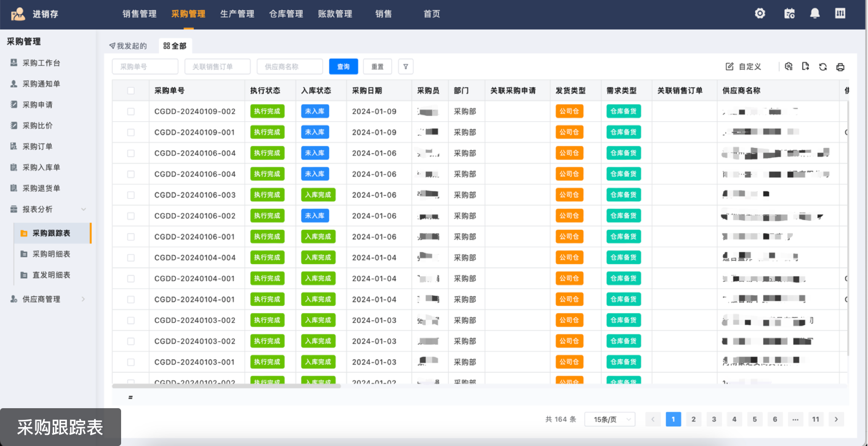Click the funnel filter icon button
The width and height of the screenshot is (868, 446).
point(405,67)
